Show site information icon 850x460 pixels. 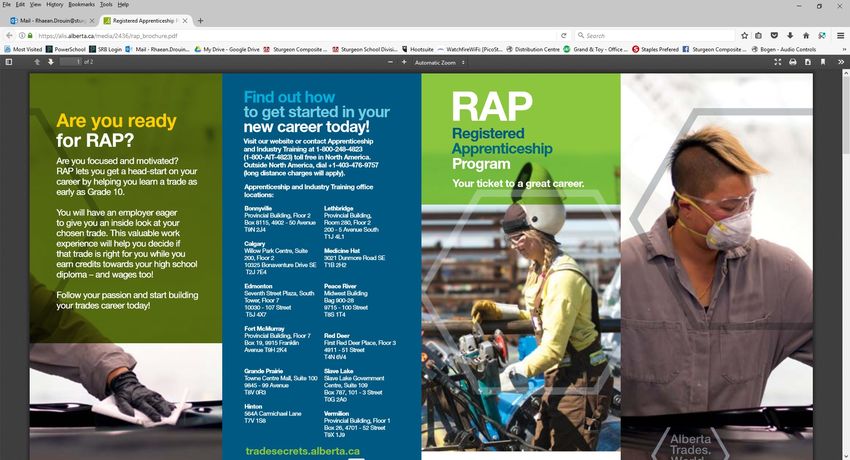[22, 35]
